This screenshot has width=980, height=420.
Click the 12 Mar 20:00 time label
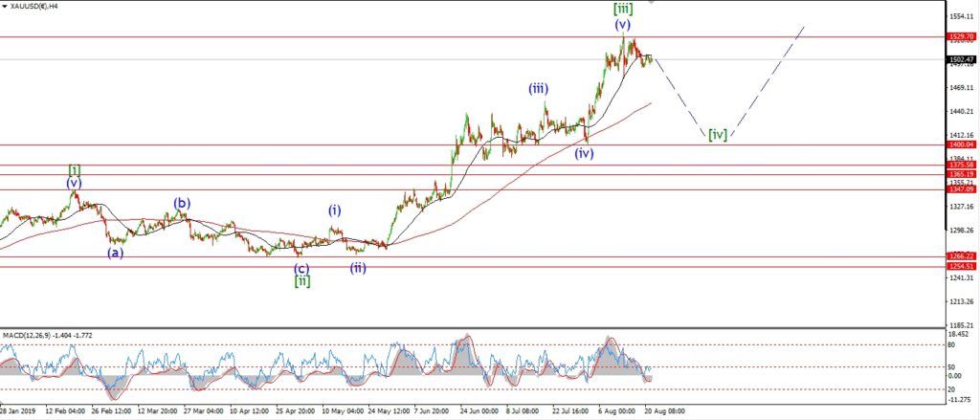point(160,412)
